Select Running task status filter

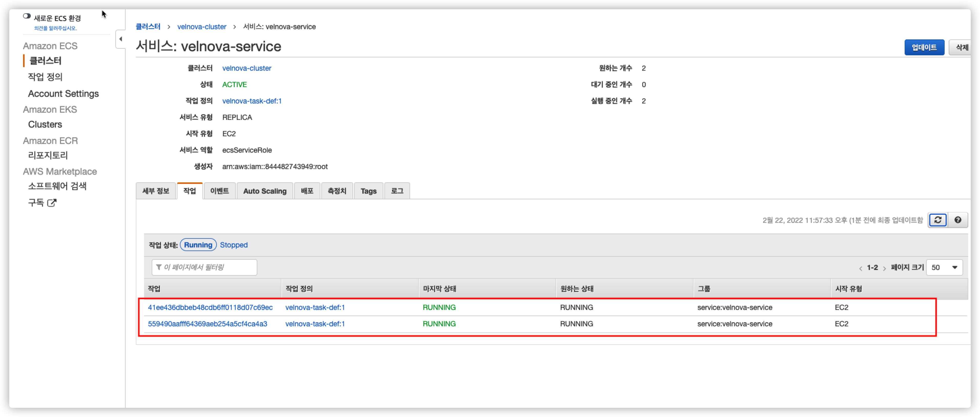click(198, 245)
